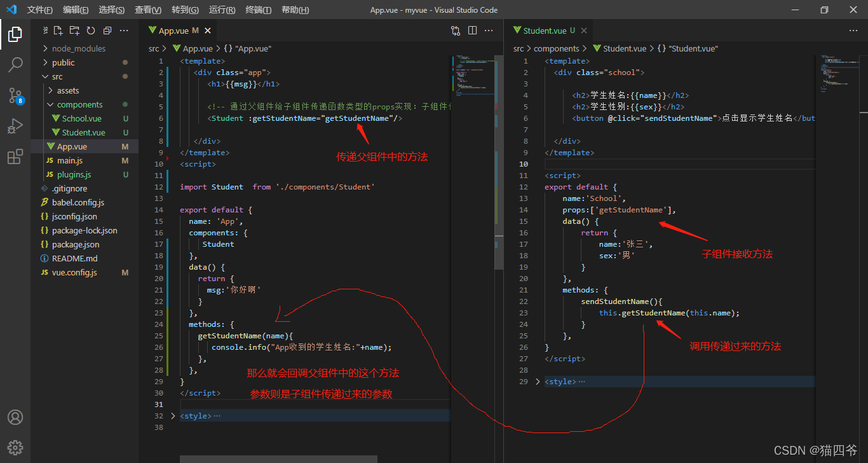The width and height of the screenshot is (868, 463).
Task: Open plugins.js in Explorer
Action: point(85,174)
